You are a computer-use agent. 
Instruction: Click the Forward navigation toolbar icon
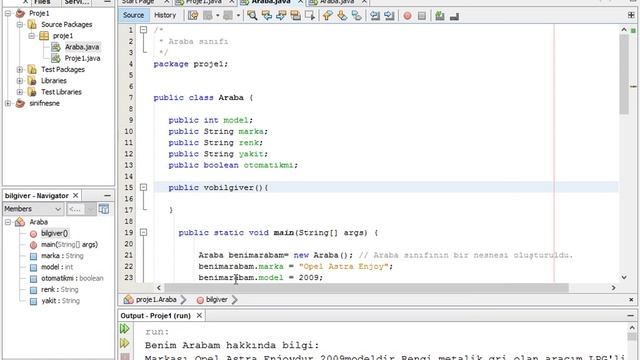[228, 16]
